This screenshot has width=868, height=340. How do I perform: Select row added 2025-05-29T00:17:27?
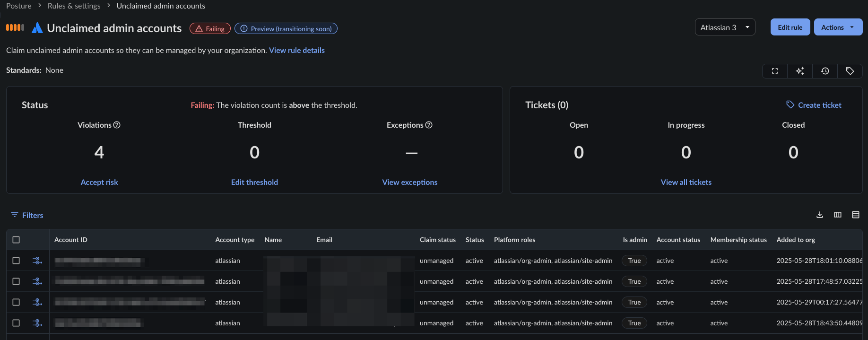click(x=16, y=302)
